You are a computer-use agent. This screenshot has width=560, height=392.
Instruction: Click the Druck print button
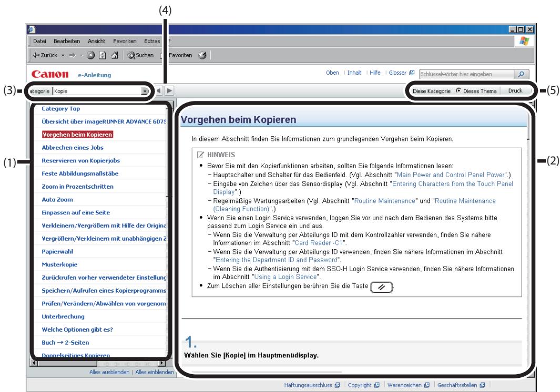click(x=515, y=91)
